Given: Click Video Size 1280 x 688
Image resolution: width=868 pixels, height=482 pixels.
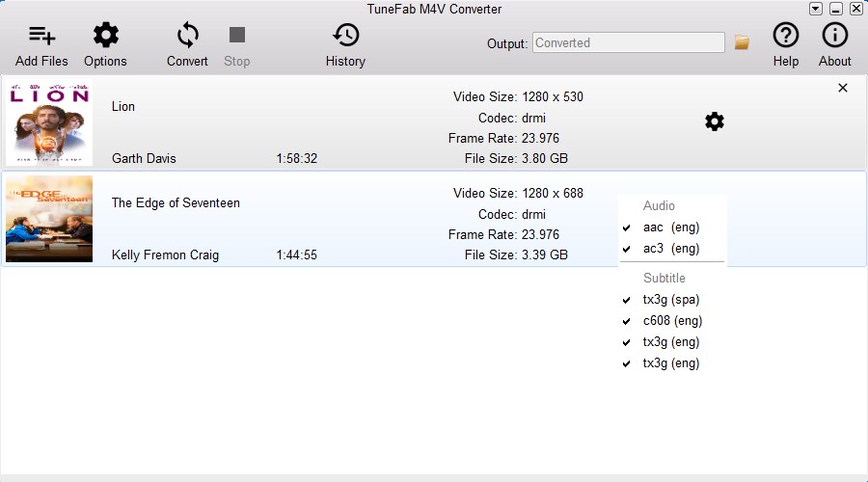Looking at the screenshot, I should tap(553, 193).
